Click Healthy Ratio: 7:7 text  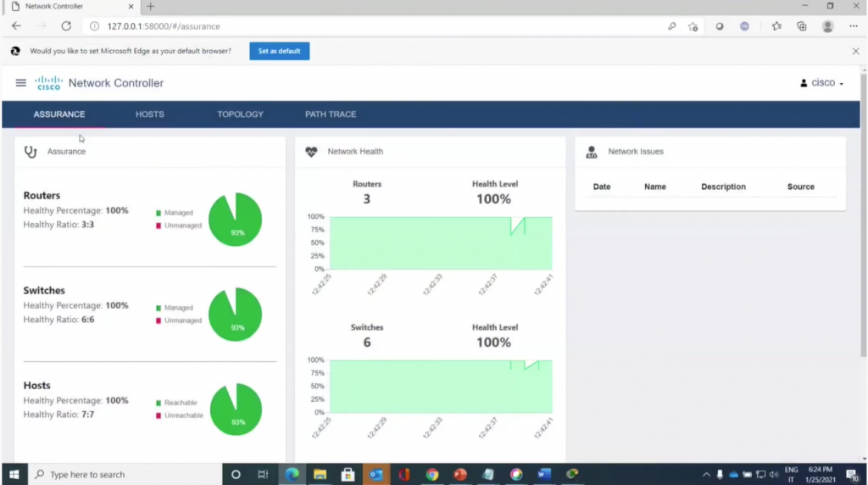(58, 415)
